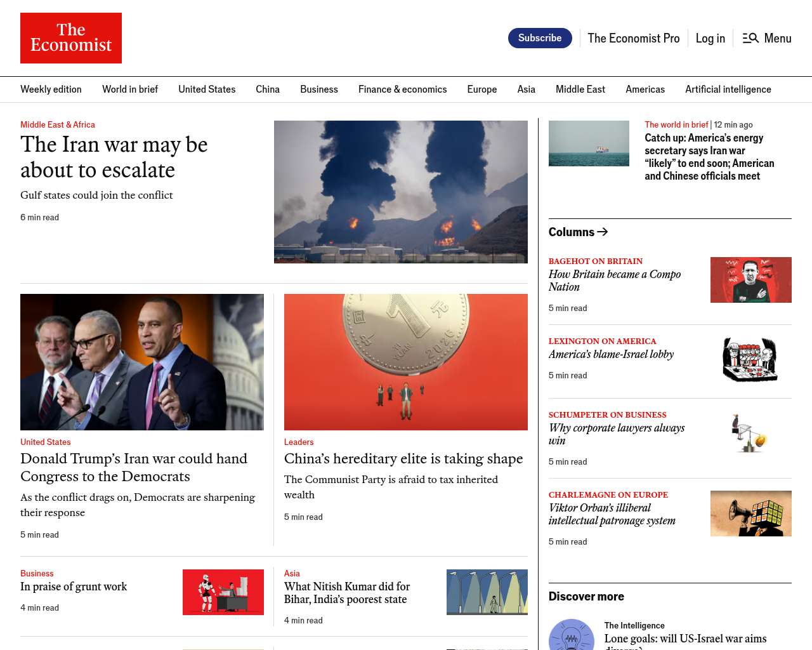The image size is (812, 650).
Task: Go to Weekly edition section
Action: 51,90
